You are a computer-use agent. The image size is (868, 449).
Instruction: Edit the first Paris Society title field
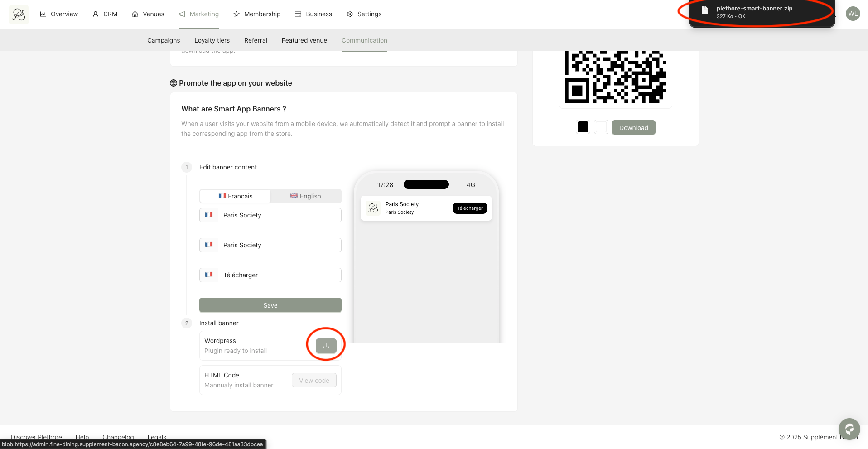280,215
